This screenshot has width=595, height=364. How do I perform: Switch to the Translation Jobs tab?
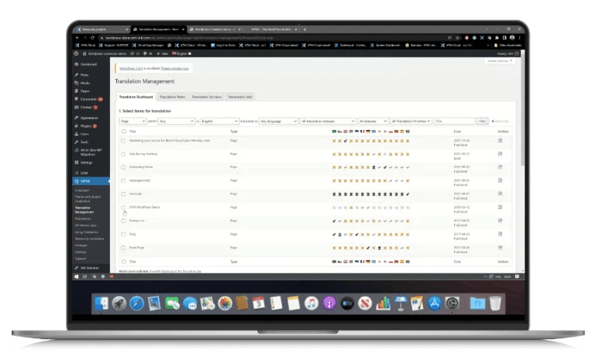[240, 97]
